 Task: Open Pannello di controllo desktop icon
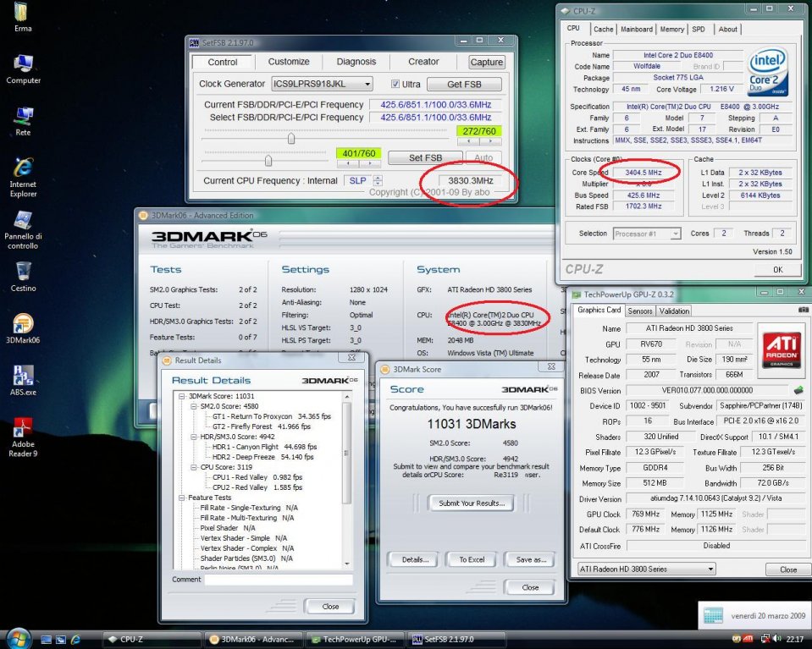click(23, 230)
